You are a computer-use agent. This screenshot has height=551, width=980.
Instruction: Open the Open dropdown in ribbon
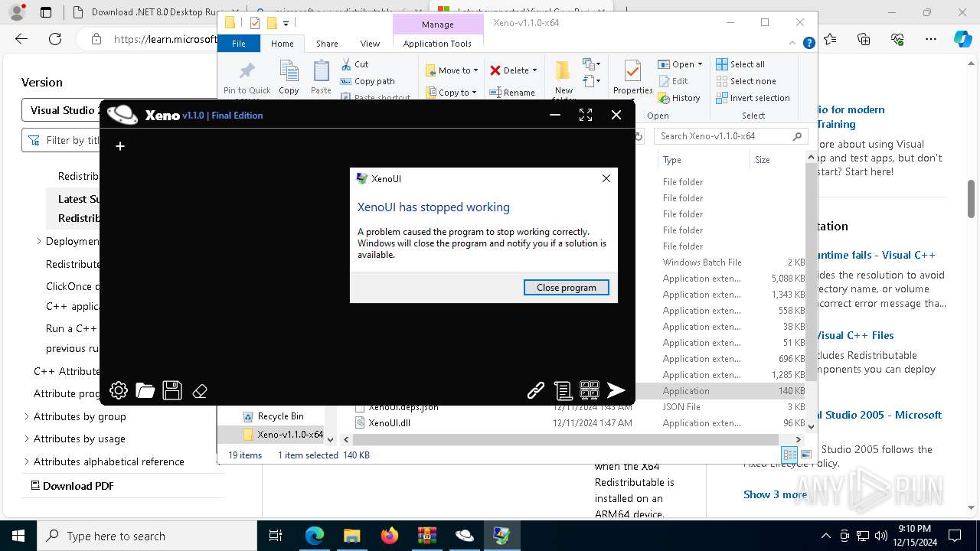coord(680,64)
